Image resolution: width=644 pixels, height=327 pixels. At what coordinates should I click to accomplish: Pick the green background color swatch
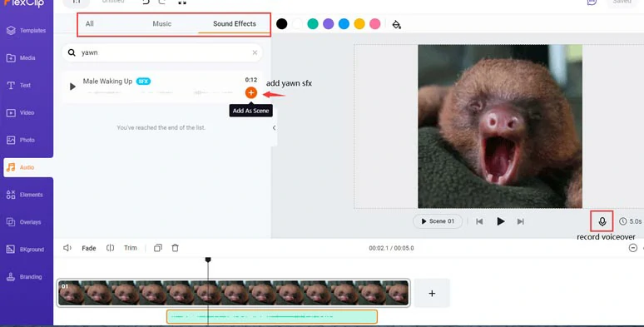(x=313, y=24)
